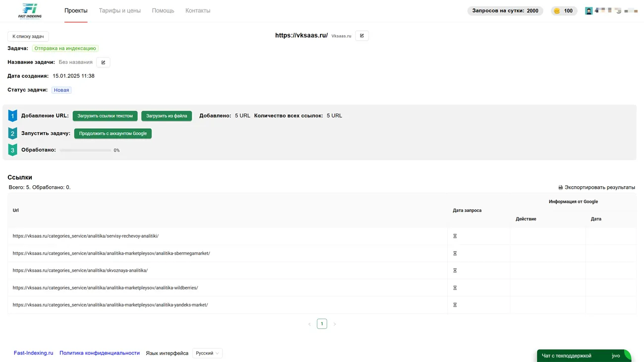Screen dimensions: 644x362
Task: Click hourglass icon in skvoznaya-analitika row
Action: [x=455, y=271]
